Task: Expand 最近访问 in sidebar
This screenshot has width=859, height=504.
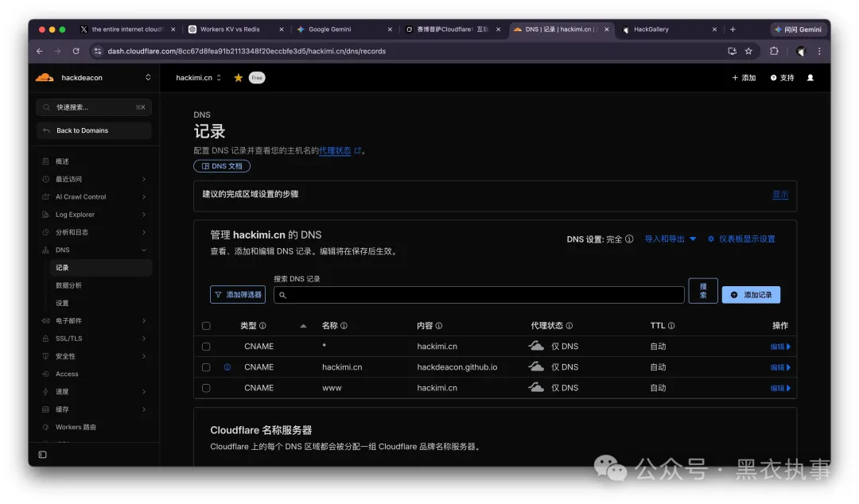Action: click(x=94, y=179)
